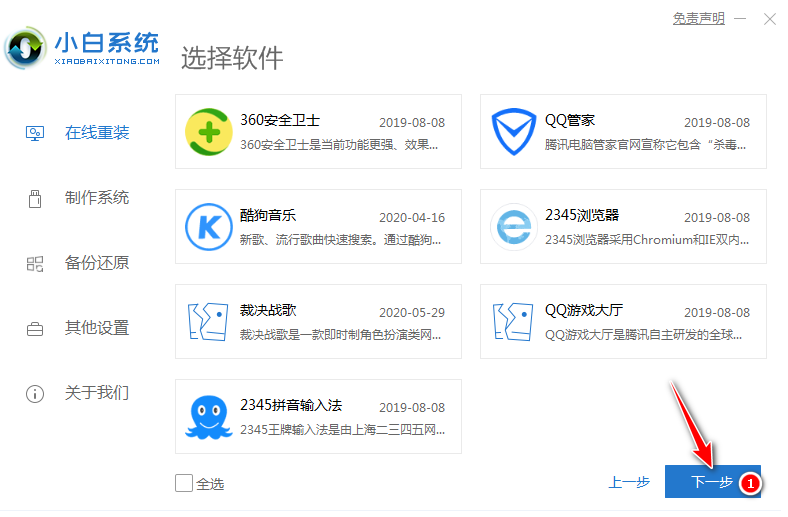Click the 下一步 button

coord(713,482)
